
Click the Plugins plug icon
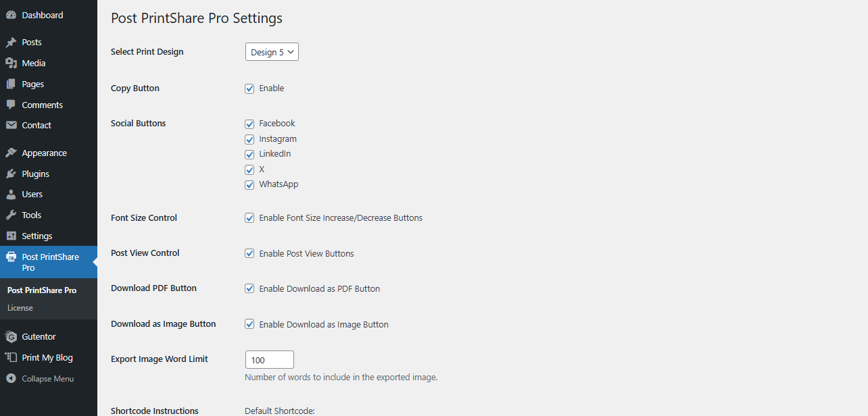[11, 174]
